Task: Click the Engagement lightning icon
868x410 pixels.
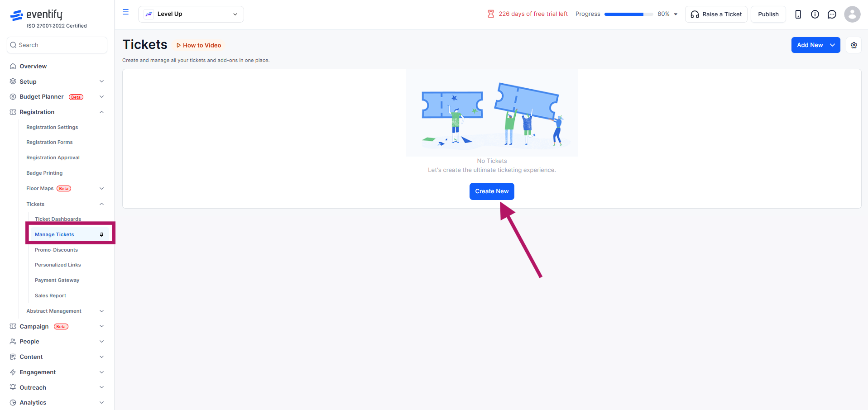Action: (x=13, y=372)
